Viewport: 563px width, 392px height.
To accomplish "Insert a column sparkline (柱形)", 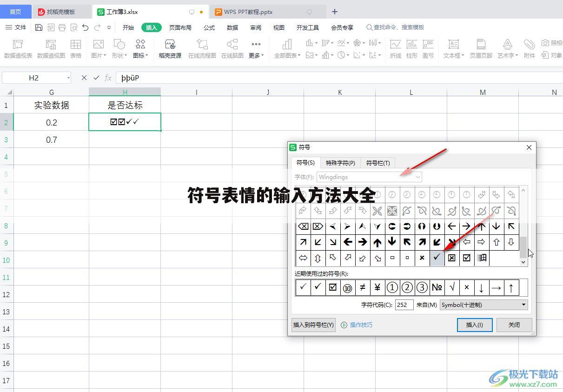I will tap(412, 49).
